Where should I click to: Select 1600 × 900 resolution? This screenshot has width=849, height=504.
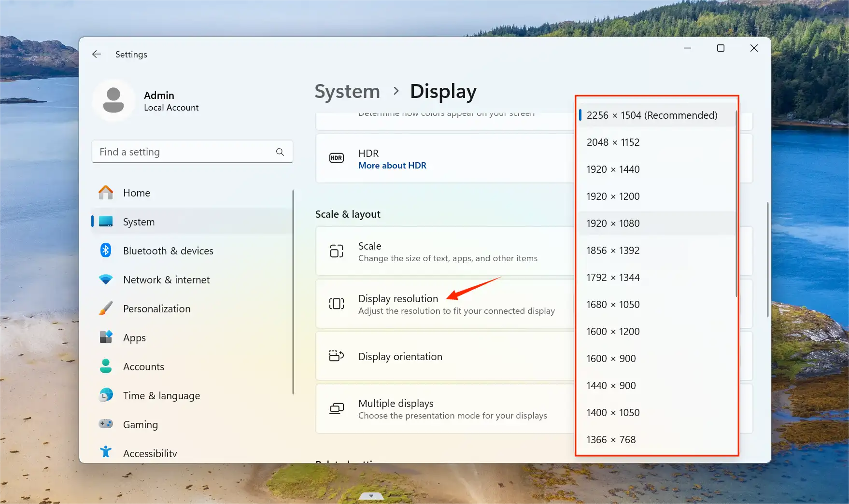click(x=656, y=358)
